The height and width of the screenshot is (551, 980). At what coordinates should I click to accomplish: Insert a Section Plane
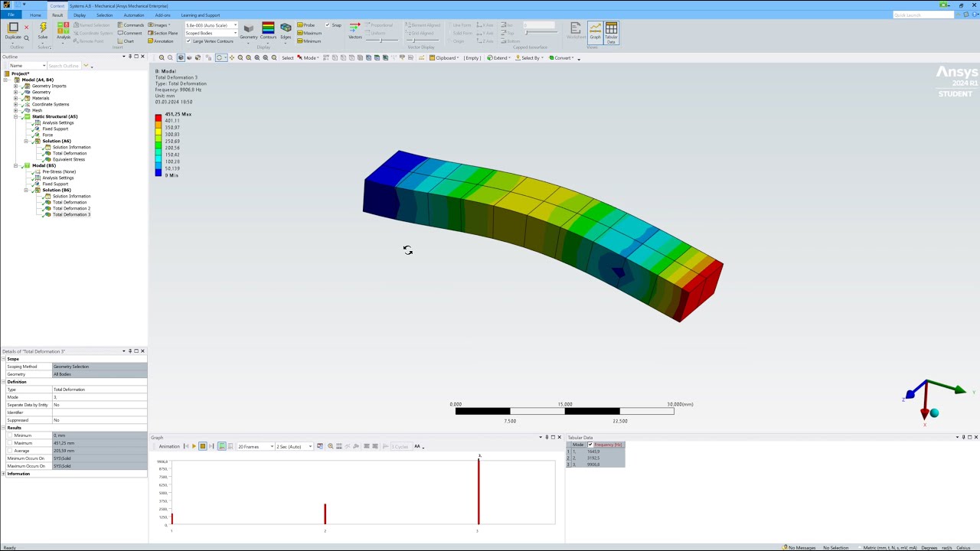point(163,33)
